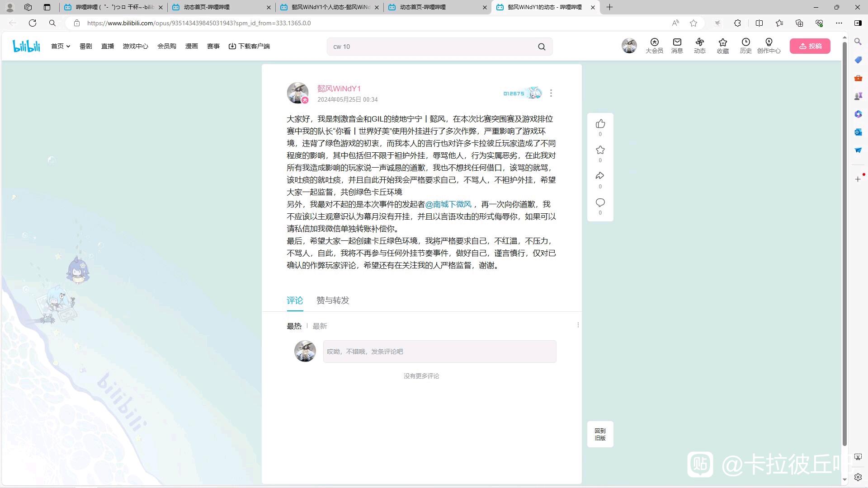The width and height of the screenshot is (868, 488).
Task: Open new browser tab
Action: point(609,7)
